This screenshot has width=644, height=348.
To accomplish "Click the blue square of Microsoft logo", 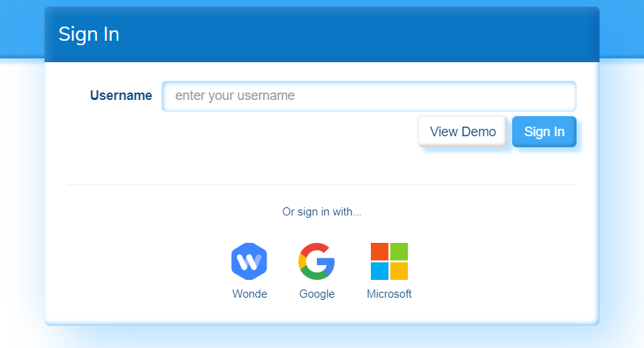I will click(x=380, y=271).
